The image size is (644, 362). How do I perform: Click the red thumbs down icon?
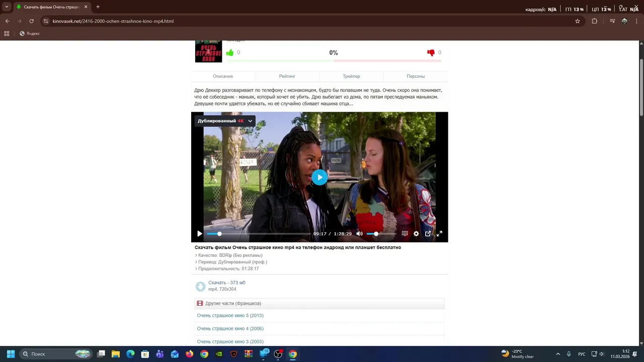[431, 52]
